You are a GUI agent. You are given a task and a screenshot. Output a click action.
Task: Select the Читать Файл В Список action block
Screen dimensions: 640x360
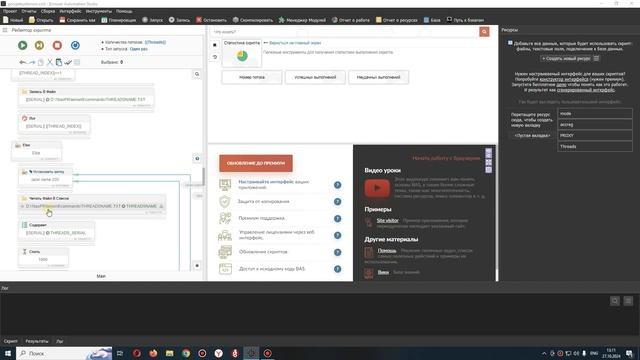92,205
